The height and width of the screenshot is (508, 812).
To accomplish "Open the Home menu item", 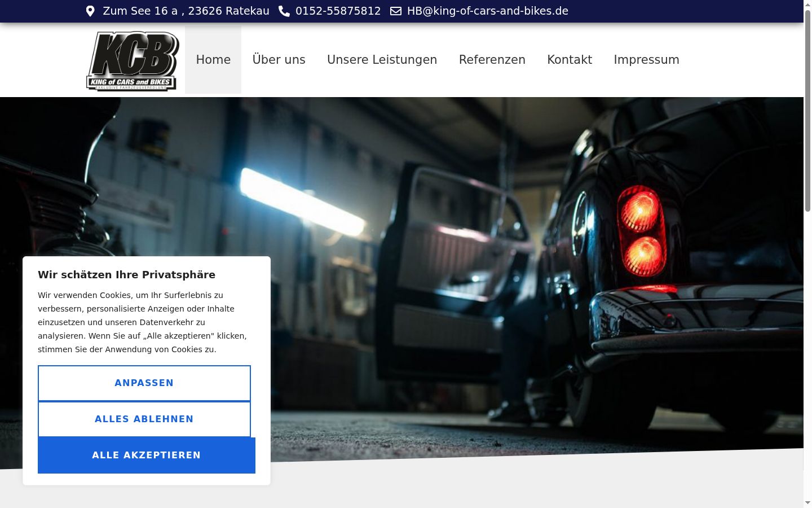I will (x=213, y=60).
